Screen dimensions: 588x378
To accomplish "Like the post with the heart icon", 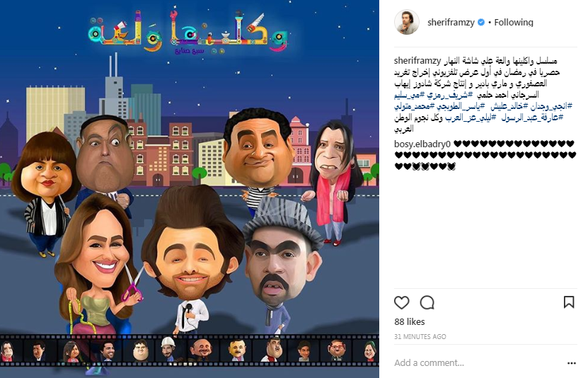I will pos(402,302).
